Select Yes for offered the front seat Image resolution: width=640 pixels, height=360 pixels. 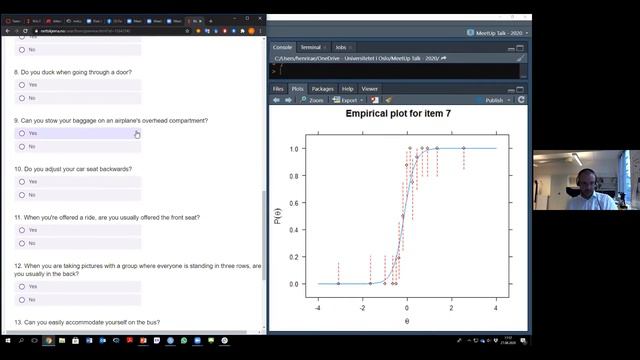tap(22, 230)
